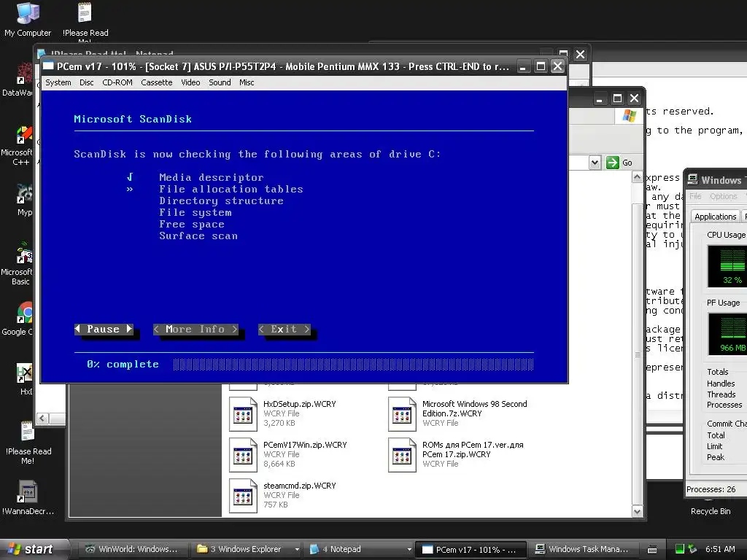
Task: Open the DataWa desktop shortcut
Action: coord(18,80)
